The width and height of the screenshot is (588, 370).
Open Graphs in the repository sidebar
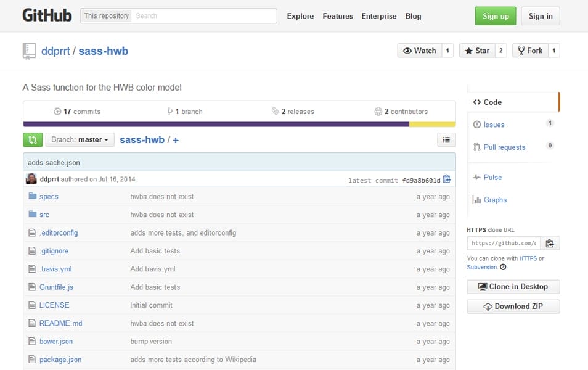[493, 199]
